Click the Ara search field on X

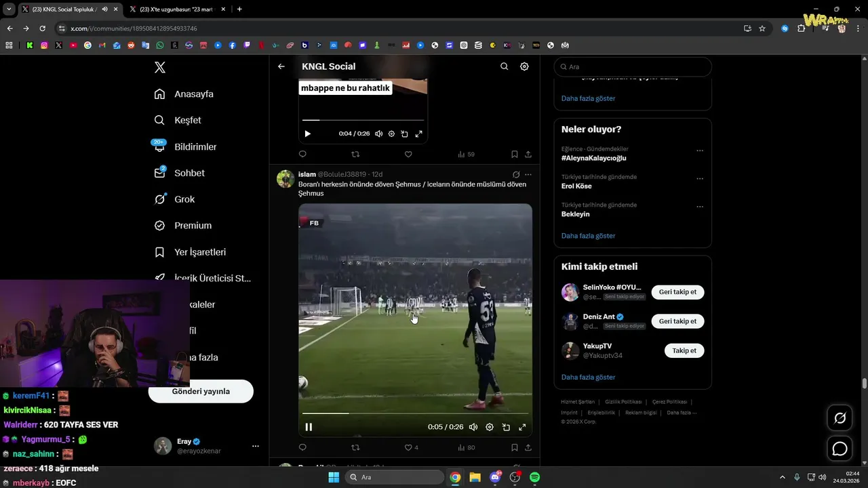coord(633,66)
